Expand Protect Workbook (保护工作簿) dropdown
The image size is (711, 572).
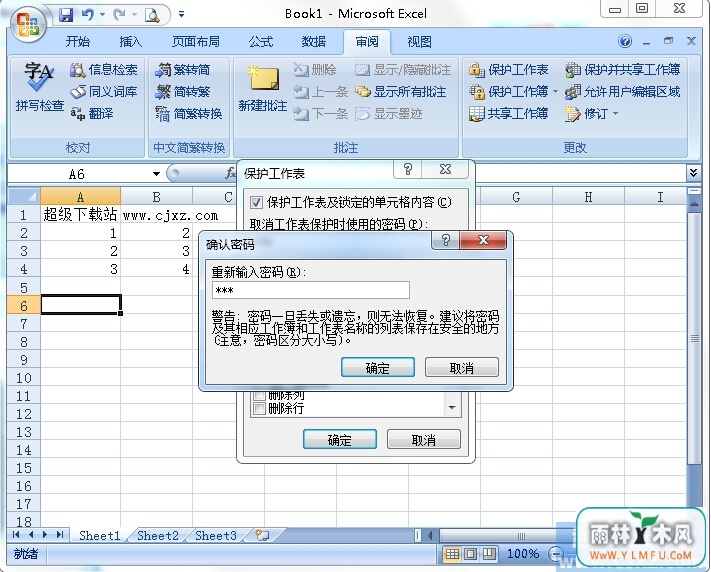pyautogui.click(x=555, y=92)
